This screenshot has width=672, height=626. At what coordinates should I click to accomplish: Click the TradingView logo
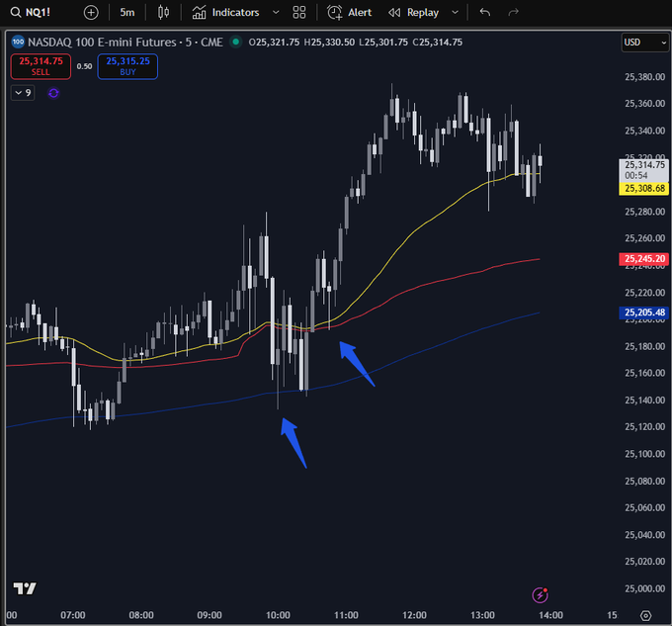point(25,588)
